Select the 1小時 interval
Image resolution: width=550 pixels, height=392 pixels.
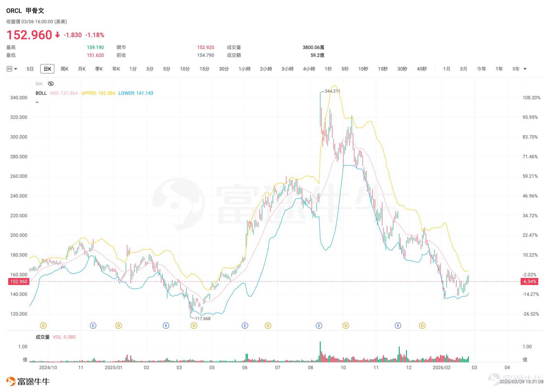pyautogui.click(x=245, y=69)
